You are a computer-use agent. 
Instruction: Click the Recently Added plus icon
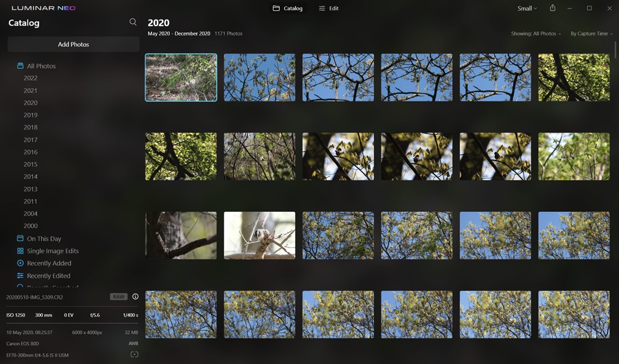[x=20, y=263]
